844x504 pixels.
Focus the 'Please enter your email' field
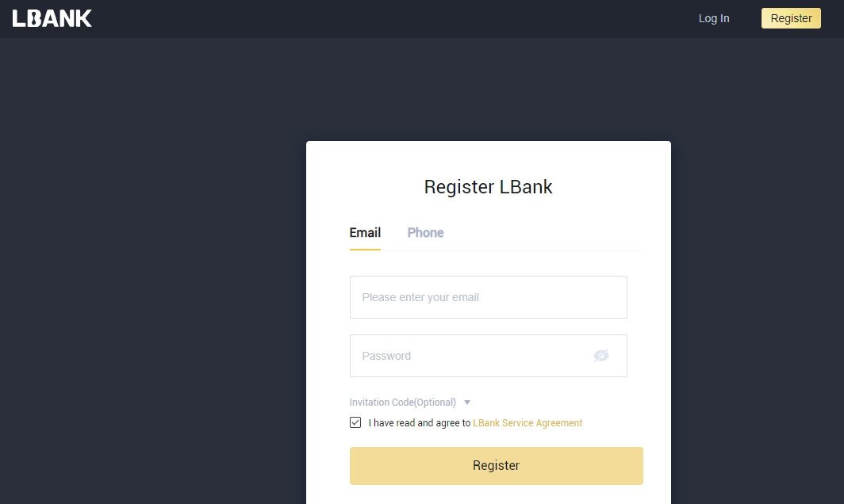pyautogui.click(x=488, y=297)
